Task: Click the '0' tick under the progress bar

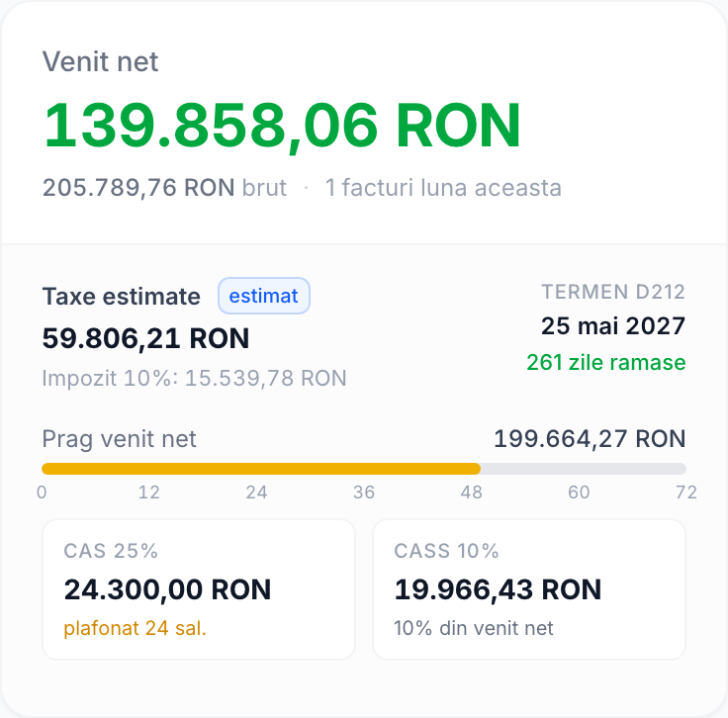Action: pyautogui.click(x=42, y=493)
